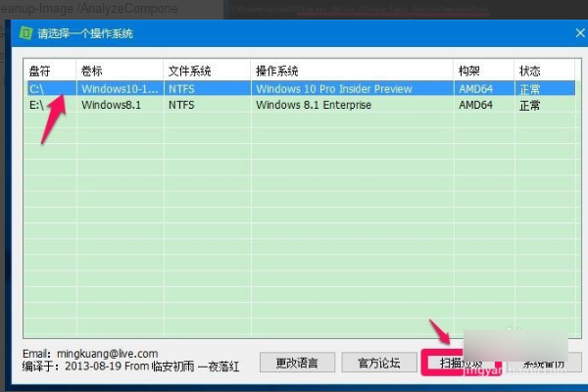Open the 官方论坛 button
Image resolution: width=588 pixels, height=392 pixels.
point(379,363)
